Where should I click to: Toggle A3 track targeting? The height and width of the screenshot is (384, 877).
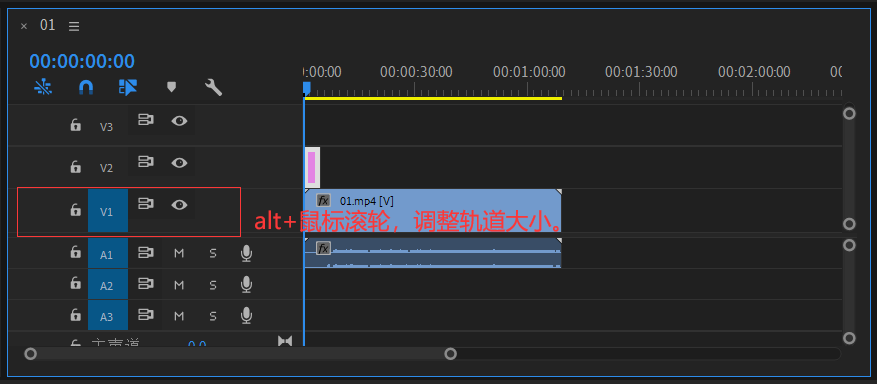[x=107, y=315]
